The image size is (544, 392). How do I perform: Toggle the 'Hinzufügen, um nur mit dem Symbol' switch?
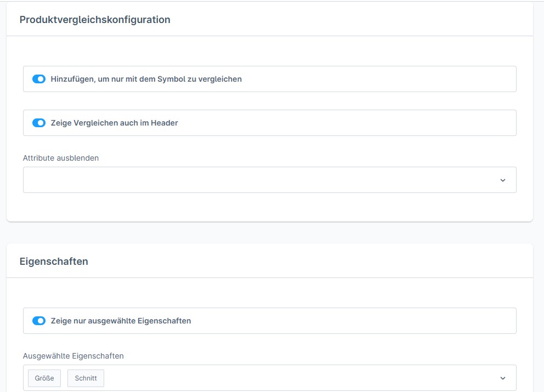click(x=39, y=79)
